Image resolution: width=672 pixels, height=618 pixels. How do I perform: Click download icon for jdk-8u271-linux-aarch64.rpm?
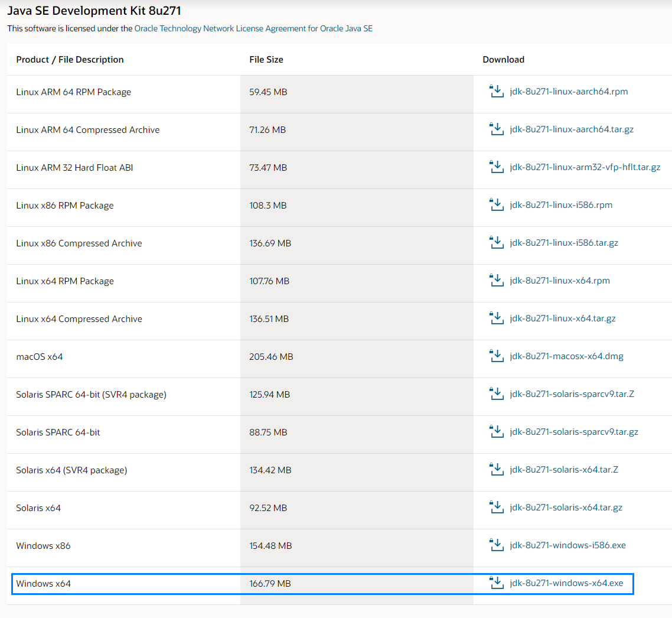[496, 92]
